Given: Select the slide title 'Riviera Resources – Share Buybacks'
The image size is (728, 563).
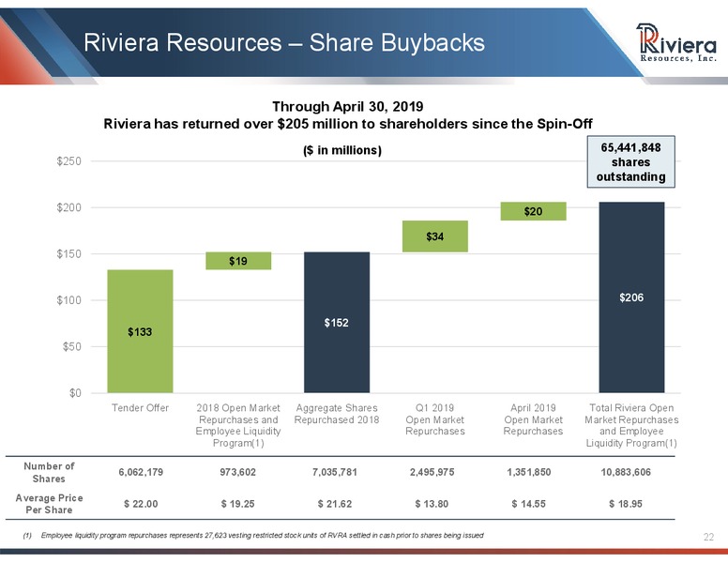Looking at the screenshot, I should (x=284, y=42).
